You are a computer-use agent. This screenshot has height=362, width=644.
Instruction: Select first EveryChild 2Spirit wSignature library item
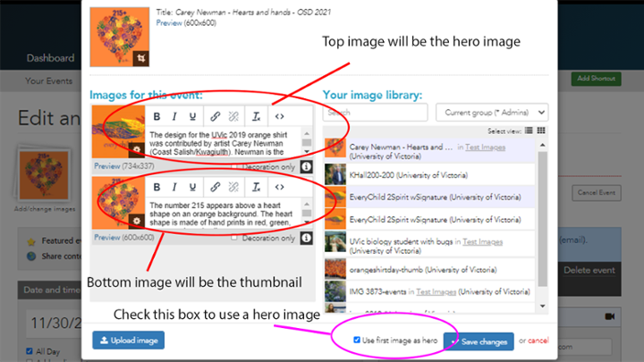point(429,197)
